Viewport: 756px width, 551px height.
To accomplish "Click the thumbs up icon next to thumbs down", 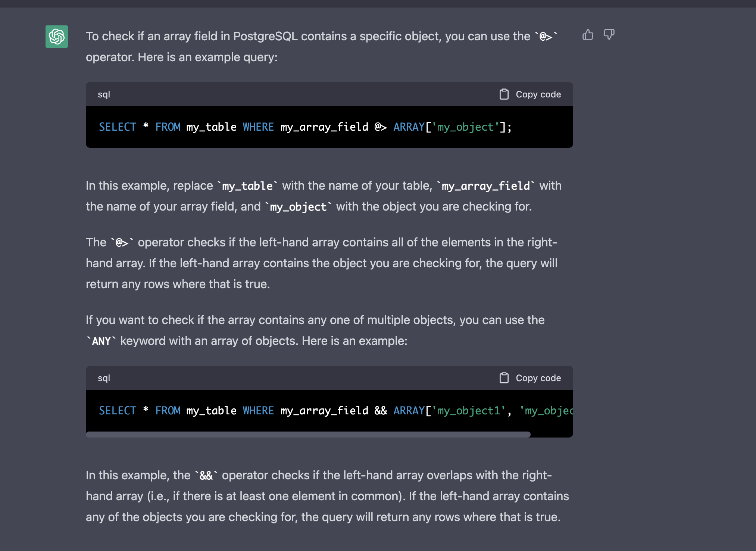I will tap(588, 34).
